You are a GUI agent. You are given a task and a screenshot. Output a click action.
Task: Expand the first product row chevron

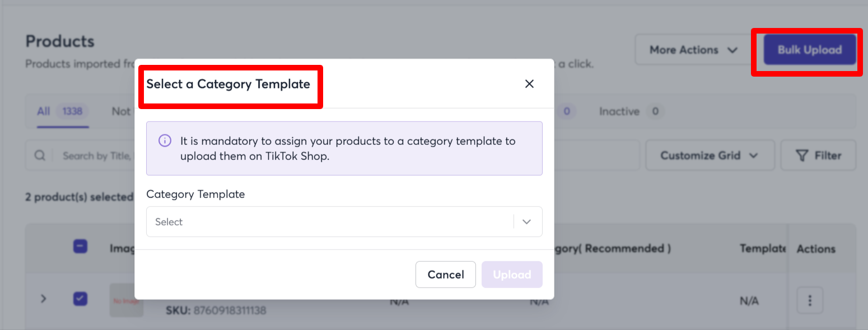pyautogui.click(x=44, y=299)
